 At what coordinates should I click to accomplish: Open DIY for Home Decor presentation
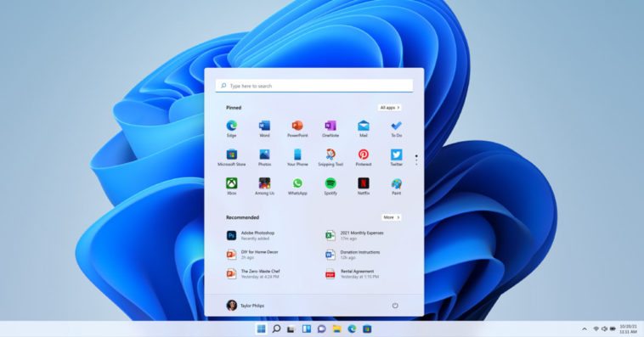pos(252,255)
